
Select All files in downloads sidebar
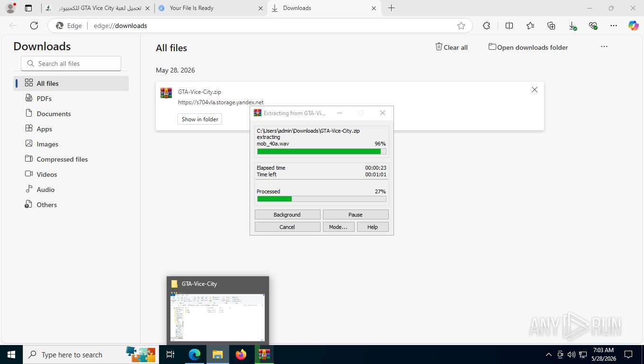(71, 83)
